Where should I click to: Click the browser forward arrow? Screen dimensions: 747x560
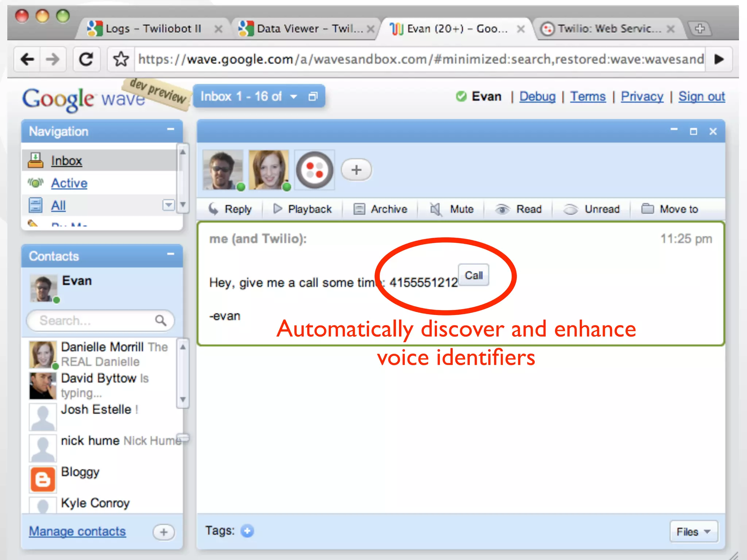tap(53, 59)
